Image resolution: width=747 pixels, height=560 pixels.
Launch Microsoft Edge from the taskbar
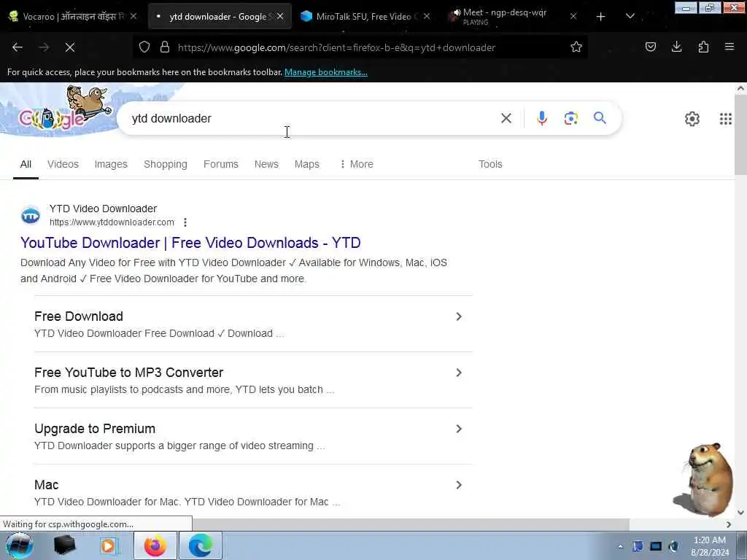pyautogui.click(x=201, y=545)
